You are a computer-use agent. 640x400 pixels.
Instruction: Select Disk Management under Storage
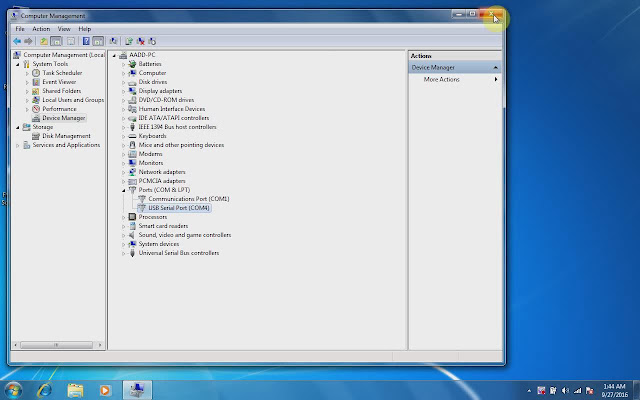66,136
